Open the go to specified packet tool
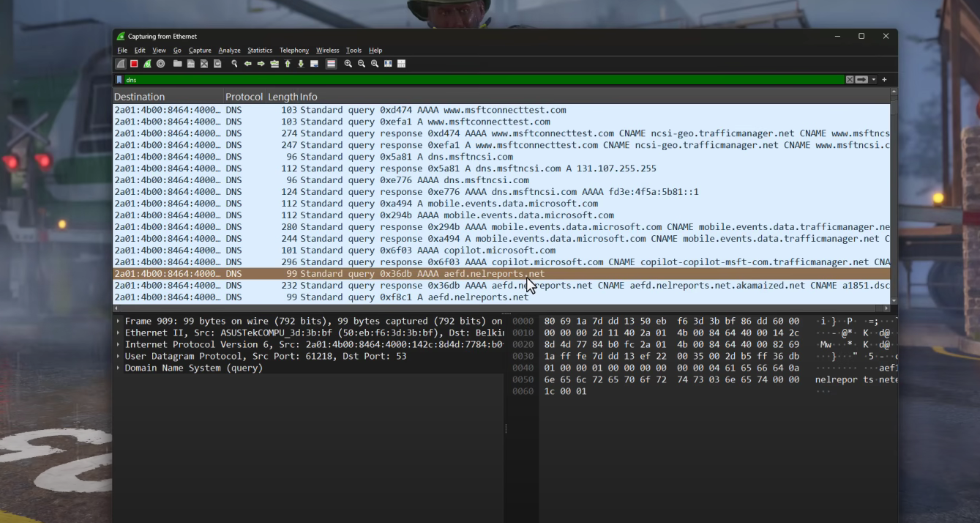The width and height of the screenshot is (980, 523). pyautogui.click(x=274, y=64)
